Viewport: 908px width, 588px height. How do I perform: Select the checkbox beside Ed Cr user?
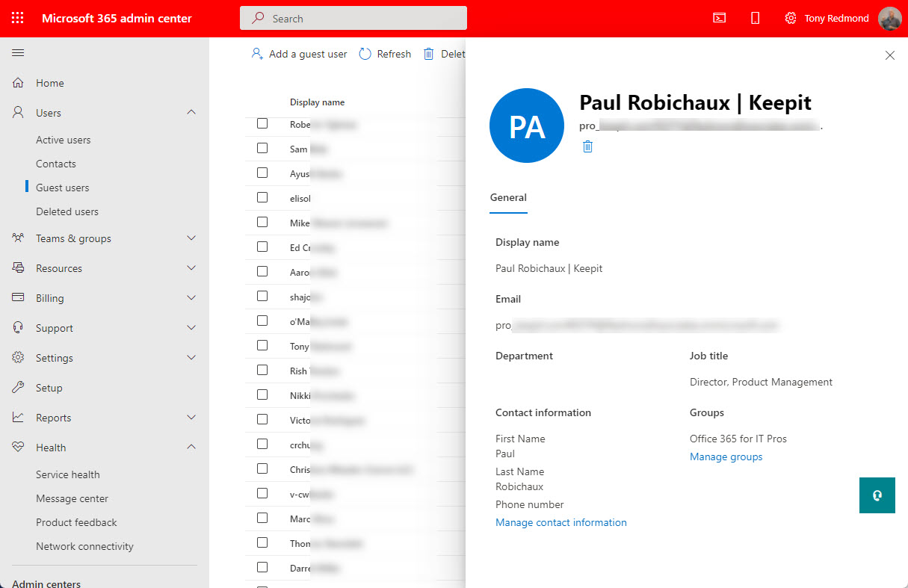click(x=262, y=247)
